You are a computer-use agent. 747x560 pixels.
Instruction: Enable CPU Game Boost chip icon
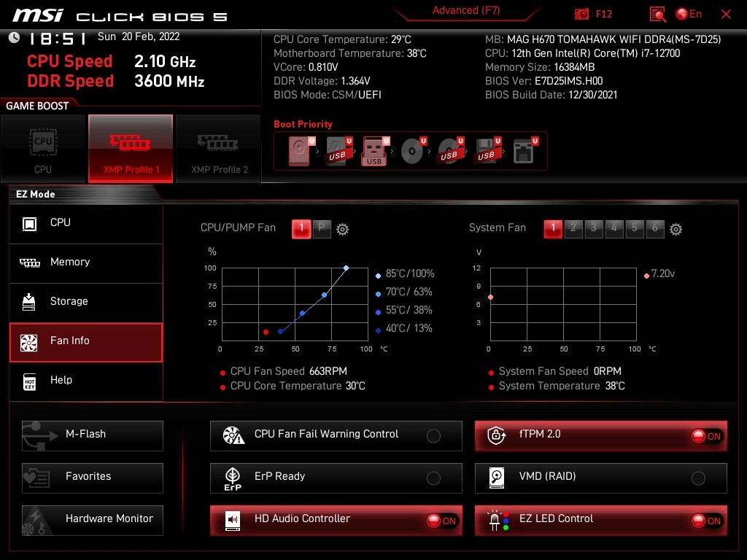point(43,142)
